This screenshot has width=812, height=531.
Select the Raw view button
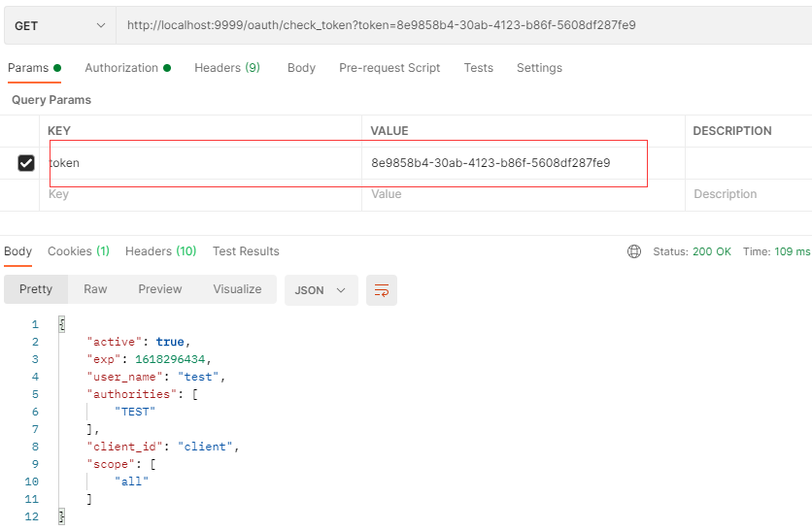(x=95, y=289)
